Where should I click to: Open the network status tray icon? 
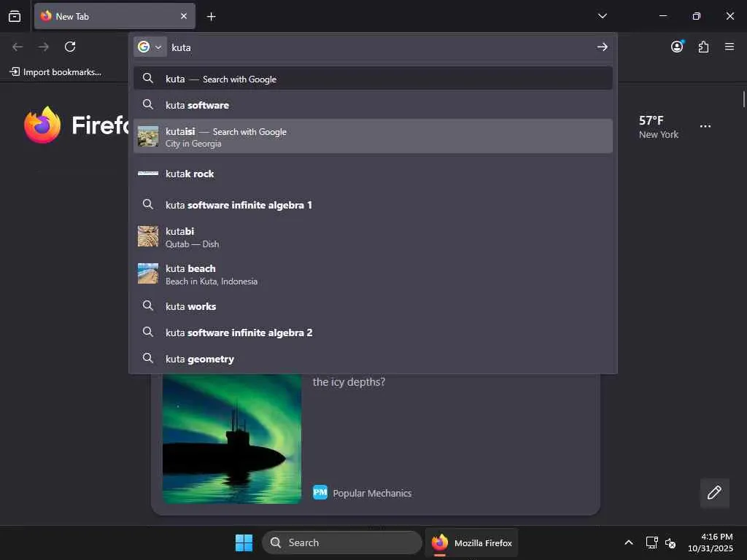651,542
